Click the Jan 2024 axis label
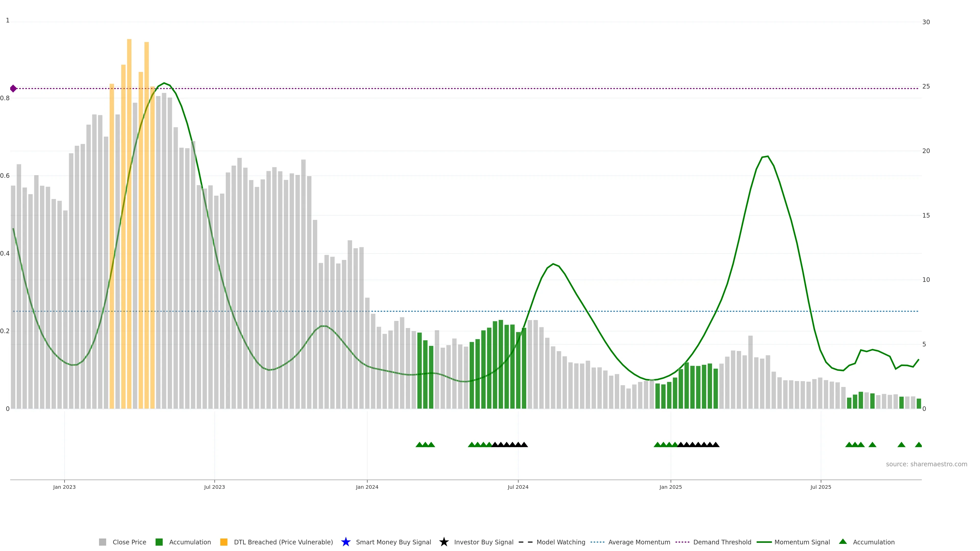980x551 pixels. point(367,487)
